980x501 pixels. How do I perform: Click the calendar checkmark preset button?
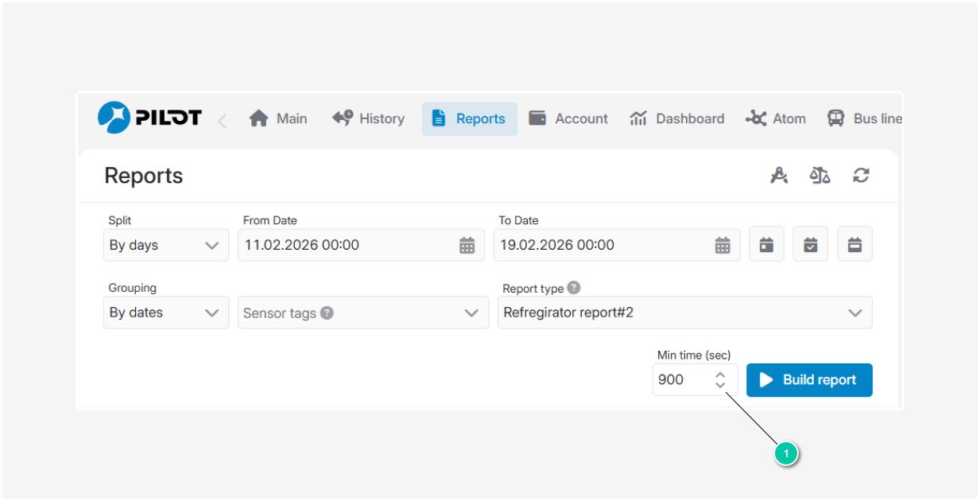[810, 244]
